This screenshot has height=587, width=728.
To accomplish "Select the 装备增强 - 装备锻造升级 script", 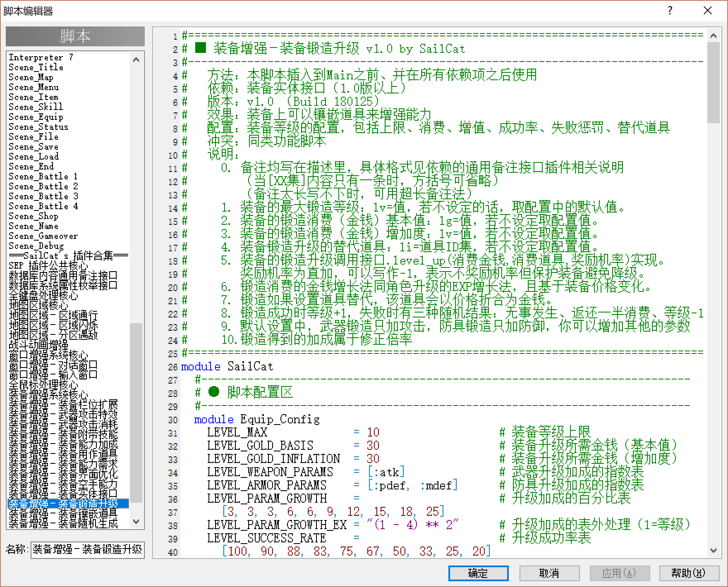I will tap(69, 503).
